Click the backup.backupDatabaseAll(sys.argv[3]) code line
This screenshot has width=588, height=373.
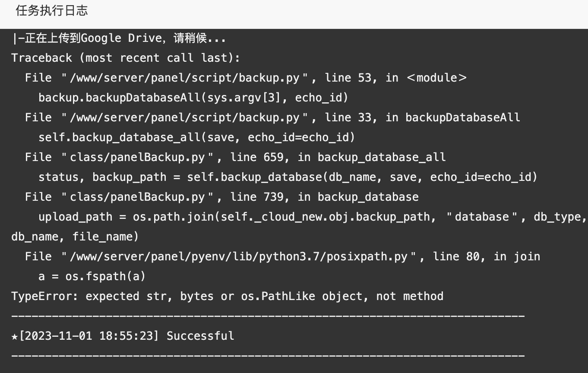[193, 98]
